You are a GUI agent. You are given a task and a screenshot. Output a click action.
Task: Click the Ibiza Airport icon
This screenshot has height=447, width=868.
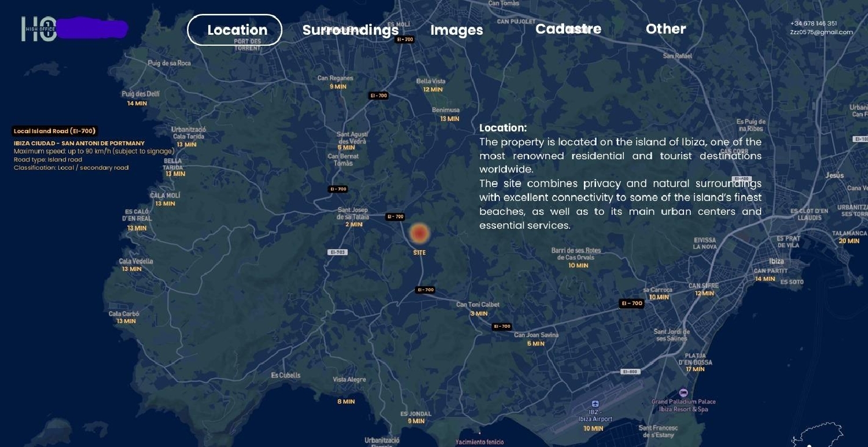[x=594, y=404]
